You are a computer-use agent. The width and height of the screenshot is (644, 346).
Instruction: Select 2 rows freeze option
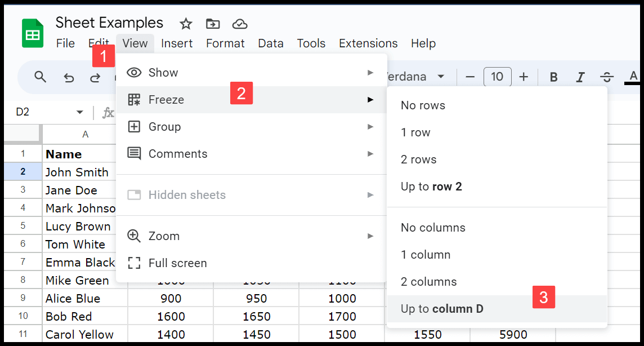click(x=497, y=160)
